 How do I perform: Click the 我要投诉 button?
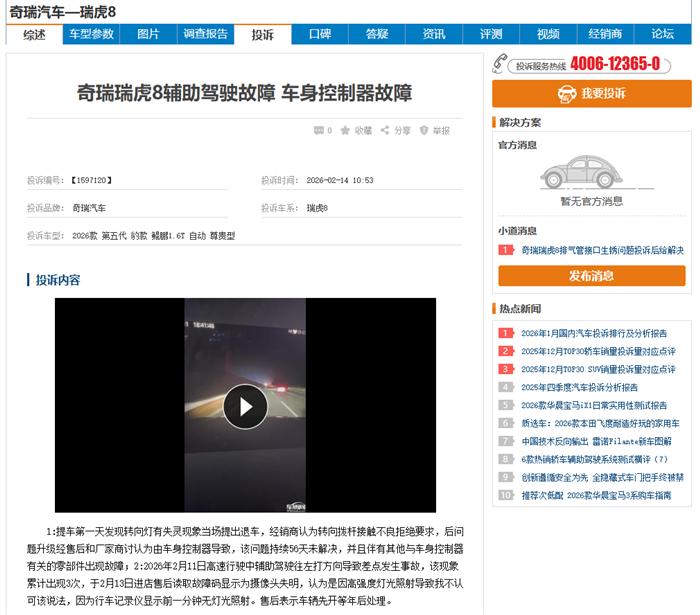pos(591,93)
